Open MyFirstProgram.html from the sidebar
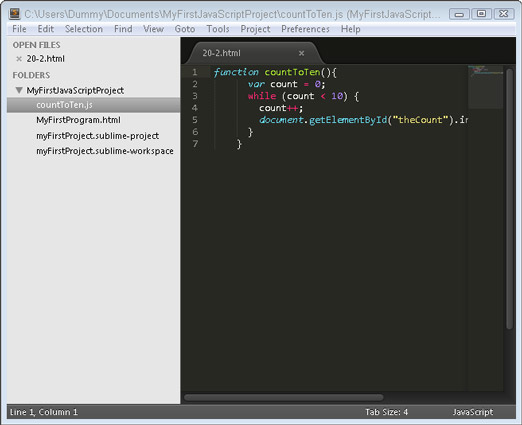The image size is (522, 425). [78, 120]
